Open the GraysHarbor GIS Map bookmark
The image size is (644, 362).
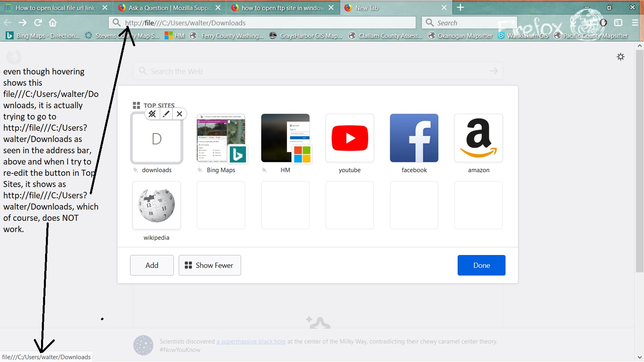(306, 36)
